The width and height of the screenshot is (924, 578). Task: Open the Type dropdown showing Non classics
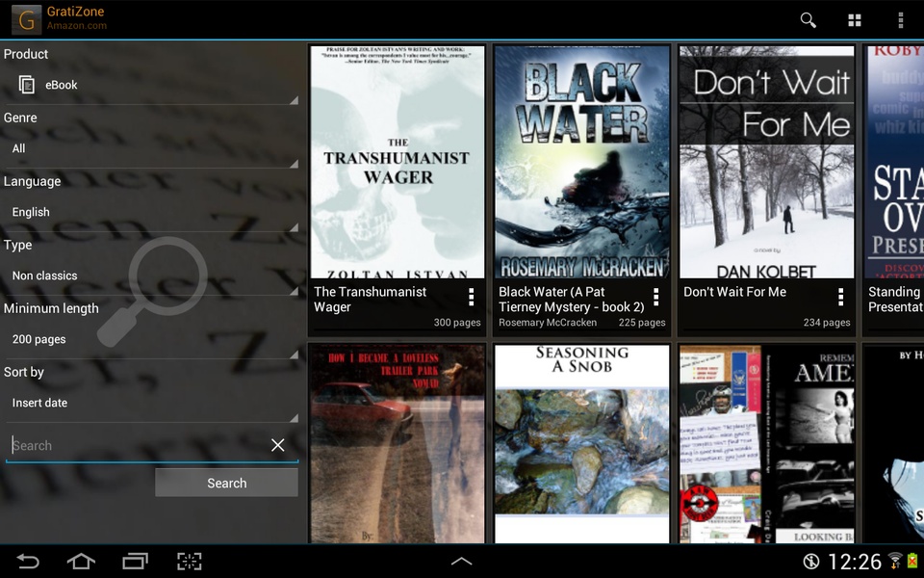(151, 276)
